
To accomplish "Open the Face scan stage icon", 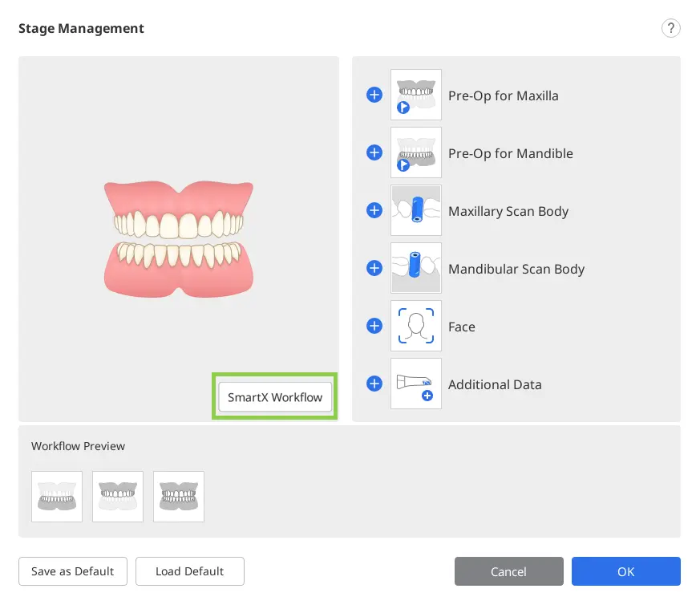I will (415, 326).
